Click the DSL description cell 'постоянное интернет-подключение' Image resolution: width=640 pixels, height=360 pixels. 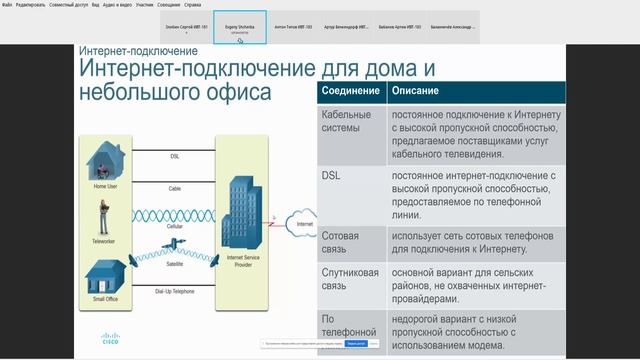click(x=476, y=196)
